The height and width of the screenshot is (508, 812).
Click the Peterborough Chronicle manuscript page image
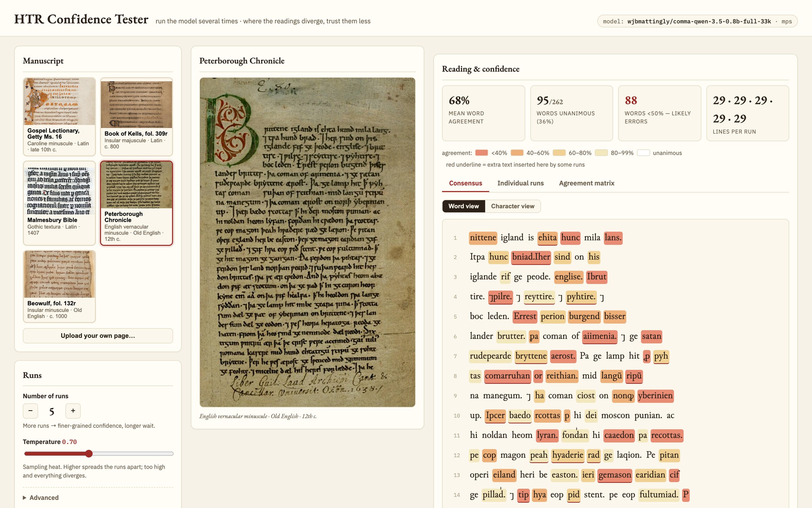(307, 242)
